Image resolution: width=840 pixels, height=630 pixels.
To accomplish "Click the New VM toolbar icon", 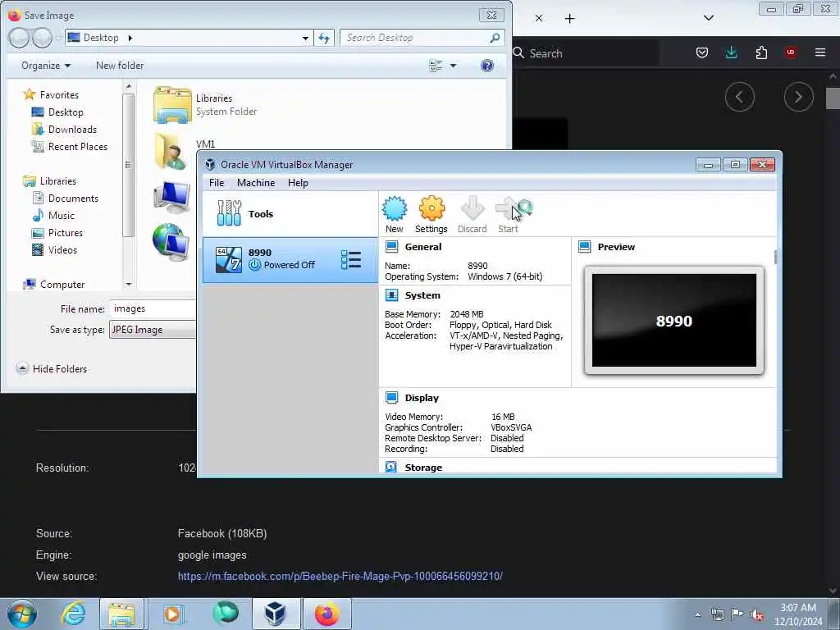I will pos(395,214).
